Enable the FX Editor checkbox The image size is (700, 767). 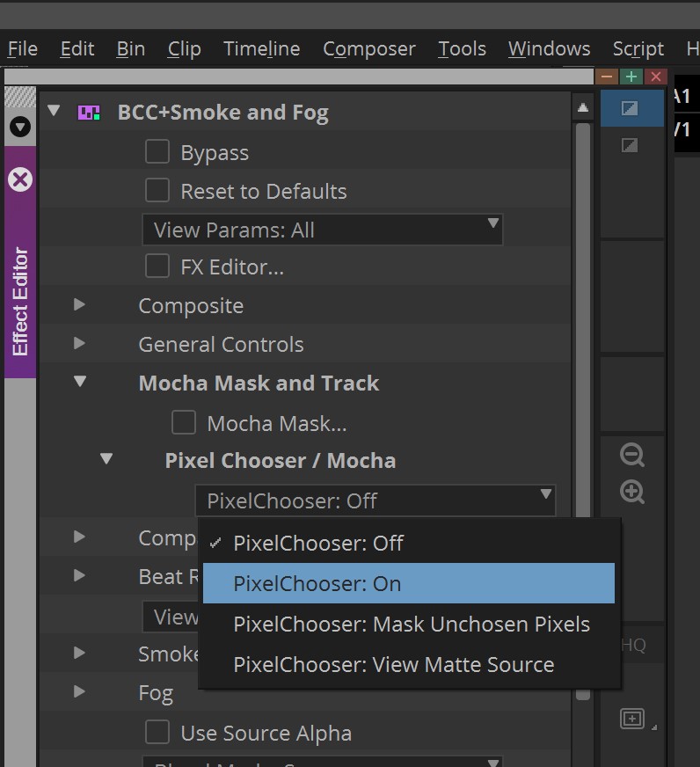[157, 267]
